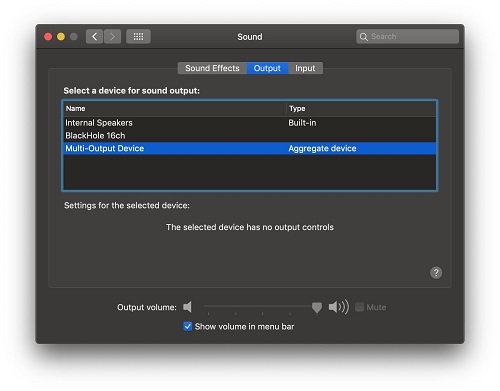Click the Built-in type cell
The image size is (500, 391).
302,123
